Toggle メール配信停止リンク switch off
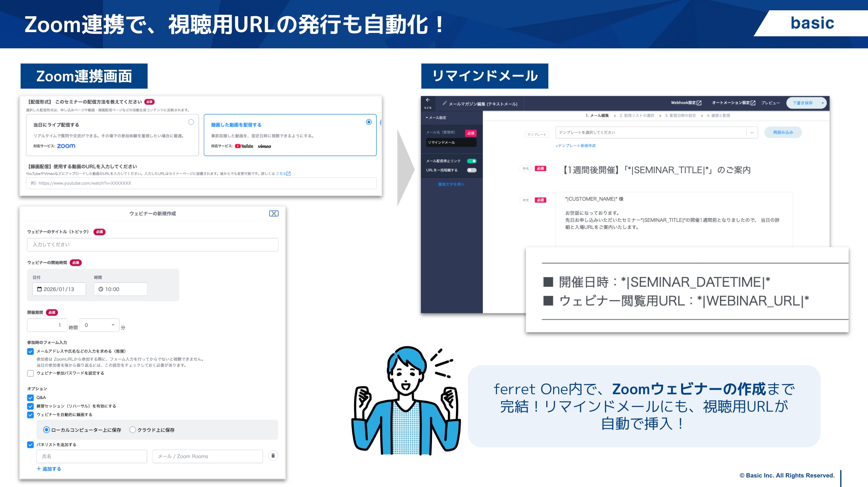The image size is (868, 487). pos(471,161)
